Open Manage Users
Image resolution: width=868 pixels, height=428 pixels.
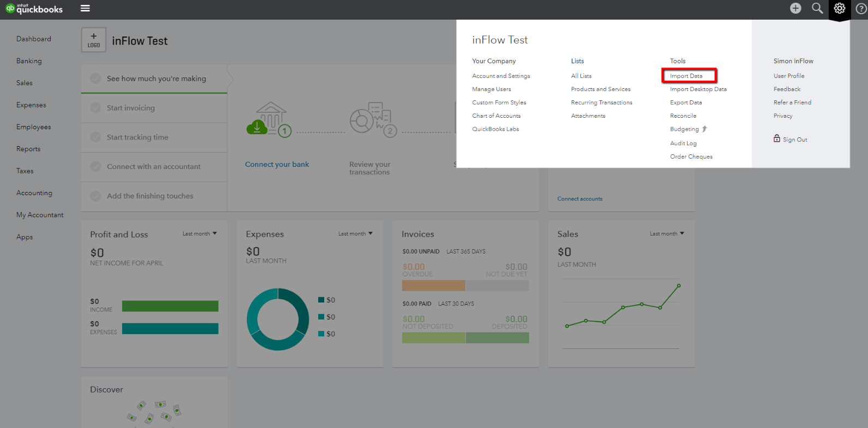pyautogui.click(x=491, y=89)
